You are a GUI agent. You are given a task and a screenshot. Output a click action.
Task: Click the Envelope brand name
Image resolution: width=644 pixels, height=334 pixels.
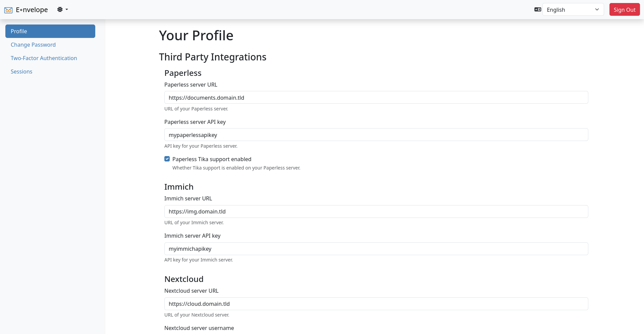(32, 10)
